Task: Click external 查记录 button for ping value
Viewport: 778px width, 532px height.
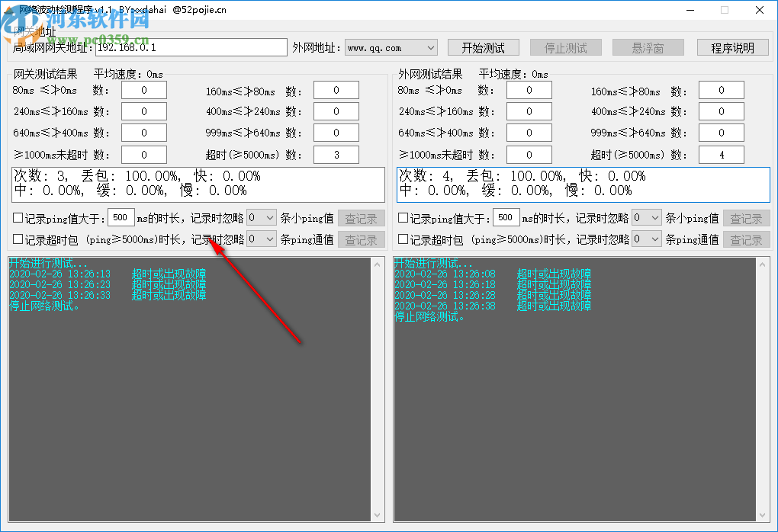Action: tap(746, 219)
